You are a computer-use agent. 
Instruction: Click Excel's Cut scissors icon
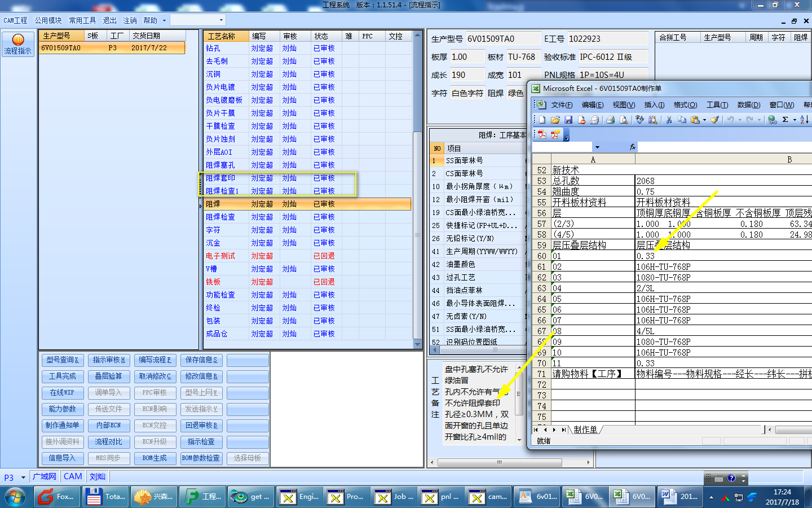pos(669,120)
